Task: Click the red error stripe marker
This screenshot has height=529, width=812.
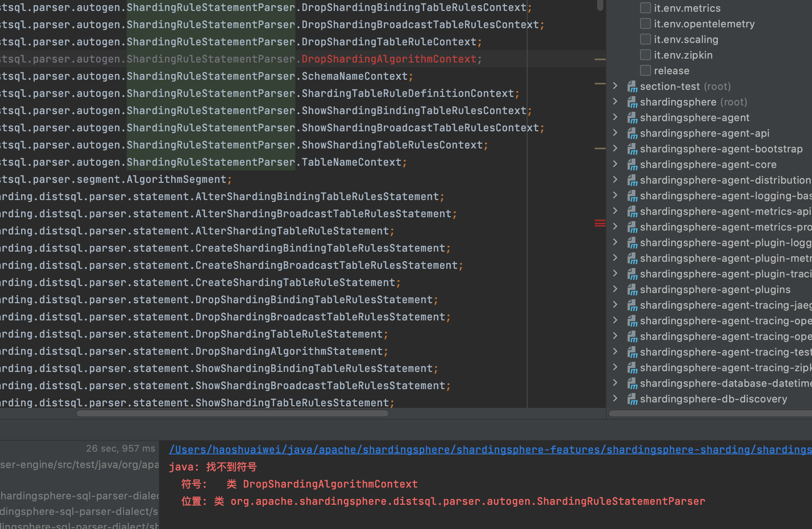Action: [x=600, y=223]
